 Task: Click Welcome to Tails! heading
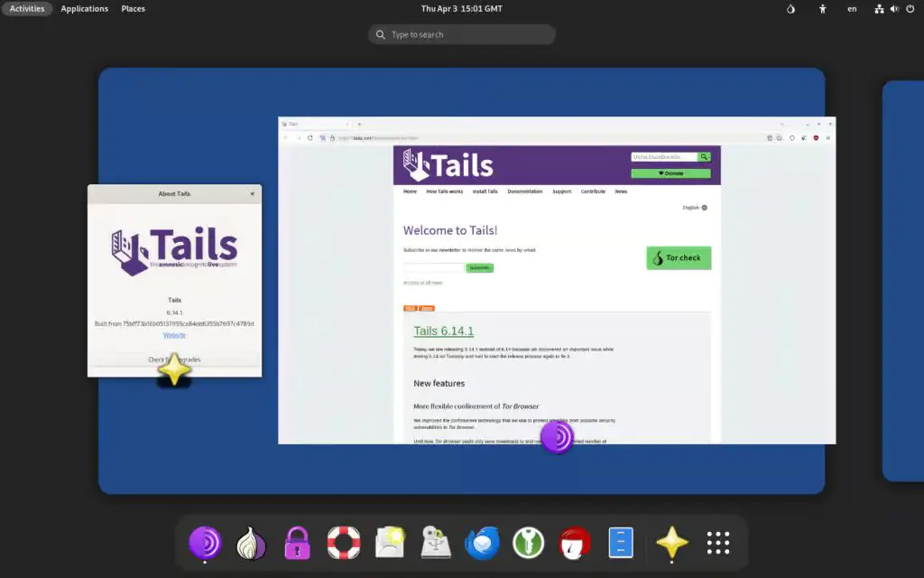450,230
